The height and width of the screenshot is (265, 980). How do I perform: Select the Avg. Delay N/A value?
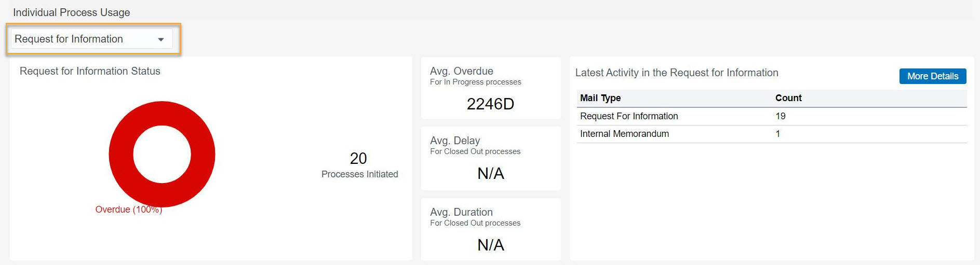tap(491, 173)
